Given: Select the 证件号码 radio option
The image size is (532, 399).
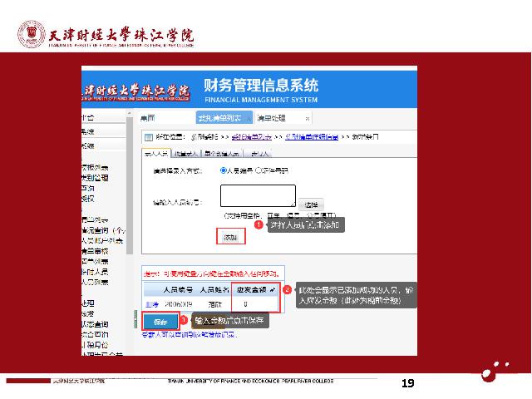Looking at the screenshot, I should click(259, 170).
